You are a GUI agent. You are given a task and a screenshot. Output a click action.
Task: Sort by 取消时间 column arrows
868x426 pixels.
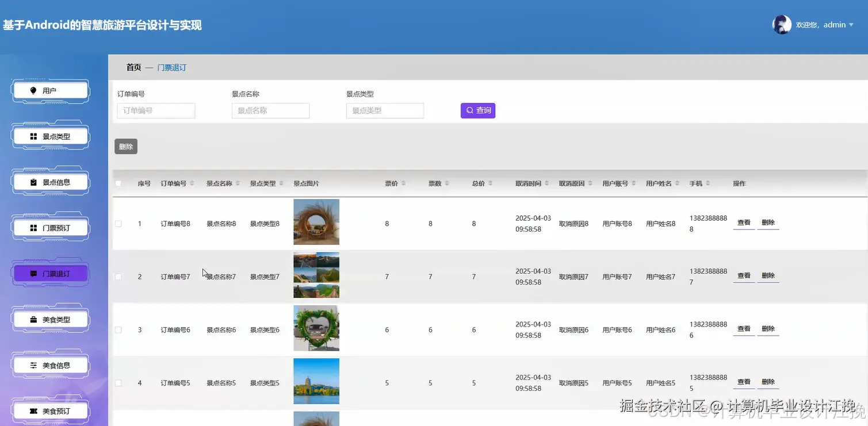coord(546,183)
